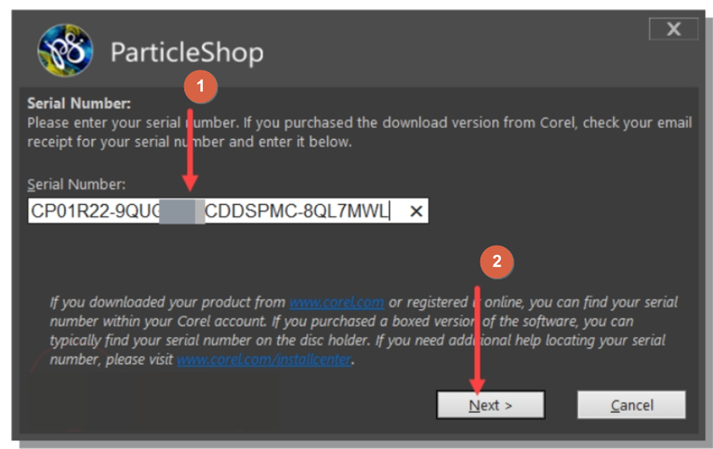Open the www.corel.com/installcenter link
Viewport: 713px width, 449px height.
click(264, 360)
